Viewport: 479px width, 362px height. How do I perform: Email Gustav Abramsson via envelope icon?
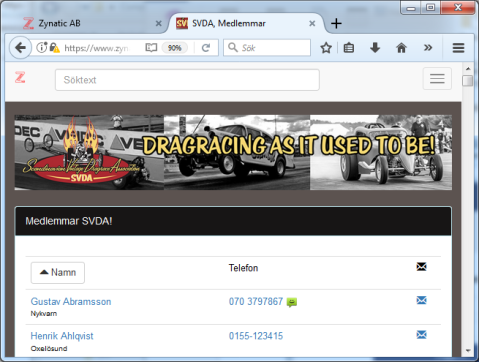[421, 300]
